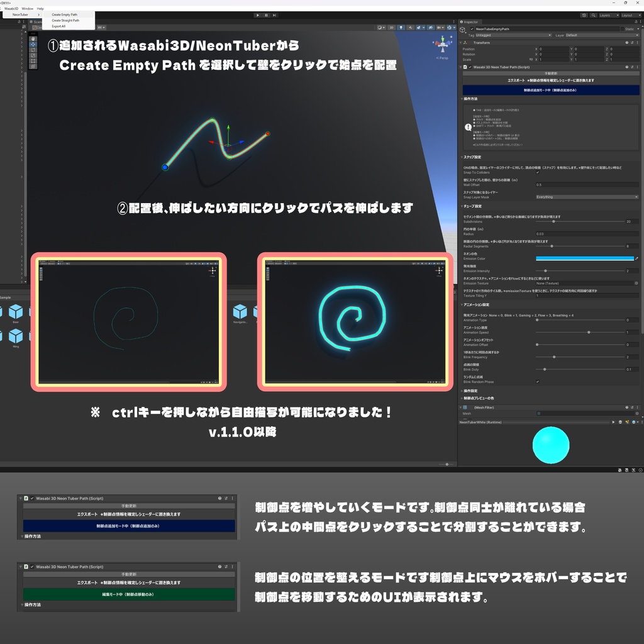The width and height of the screenshot is (644, 644).
Task: Open the Emission Texture object picker
Action: (636, 284)
